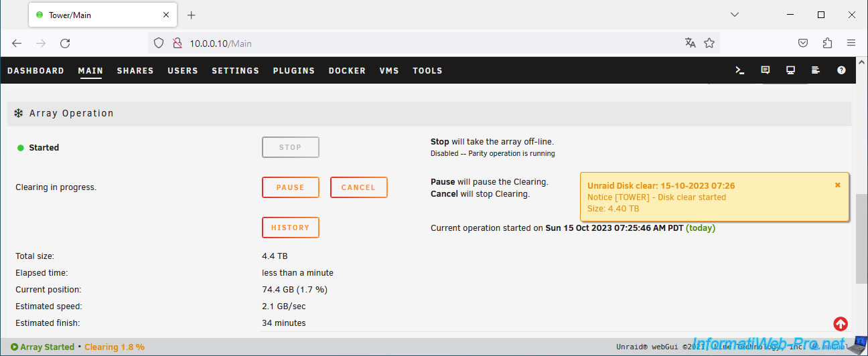Cancel the clearing operation
Image resolution: width=868 pixels, height=356 pixels.
coord(358,187)
